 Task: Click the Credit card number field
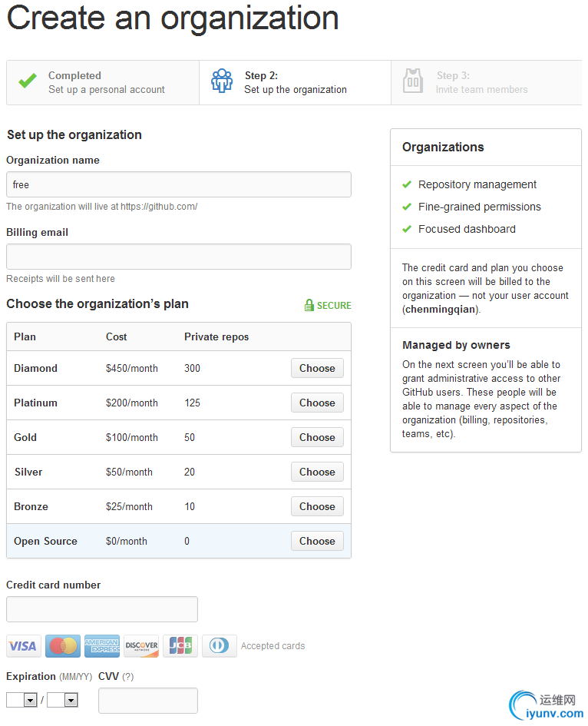coord(102,609)
